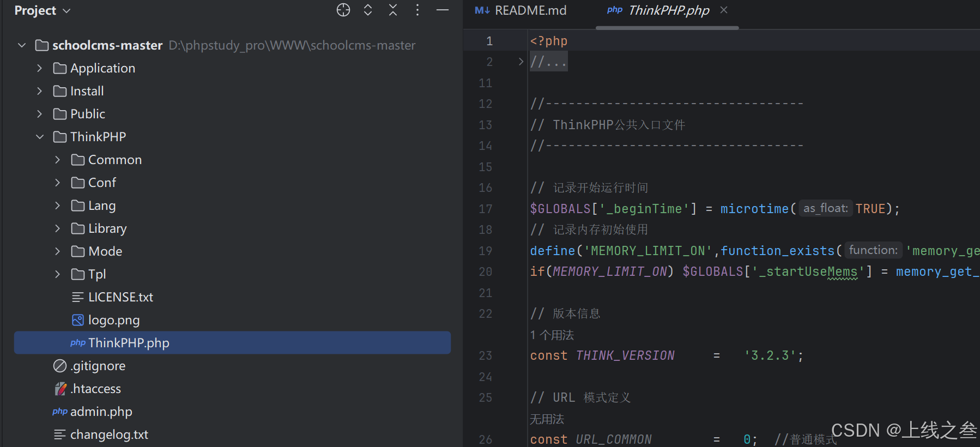Click the project path D:\phpstudy_pro\WWW\schoolcms-master
980x447 pixels.
292,45
